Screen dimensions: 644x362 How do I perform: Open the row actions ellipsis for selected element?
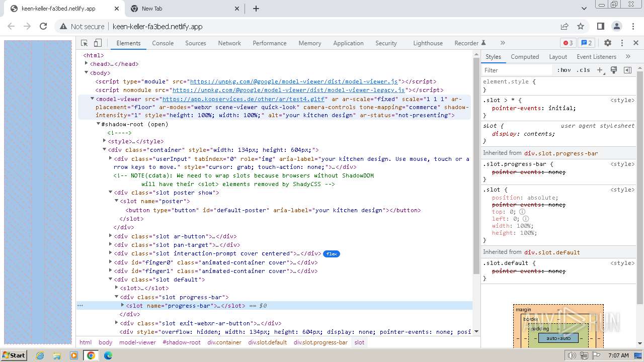tap(80, 306)
